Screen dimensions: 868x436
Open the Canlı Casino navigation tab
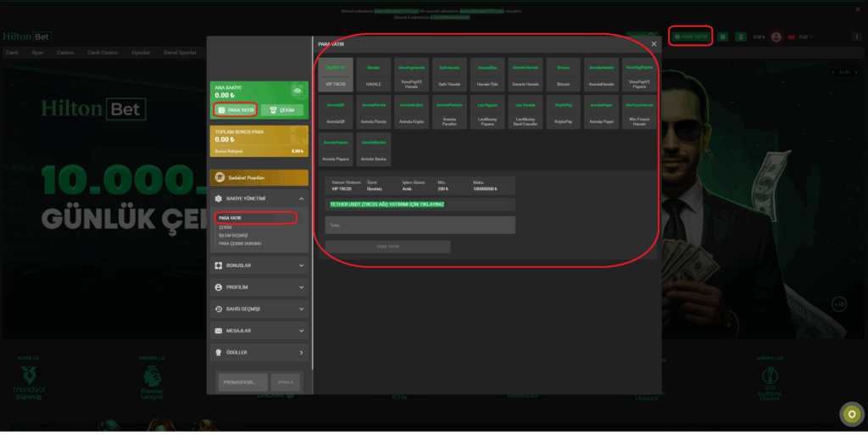tap(103, 53)
